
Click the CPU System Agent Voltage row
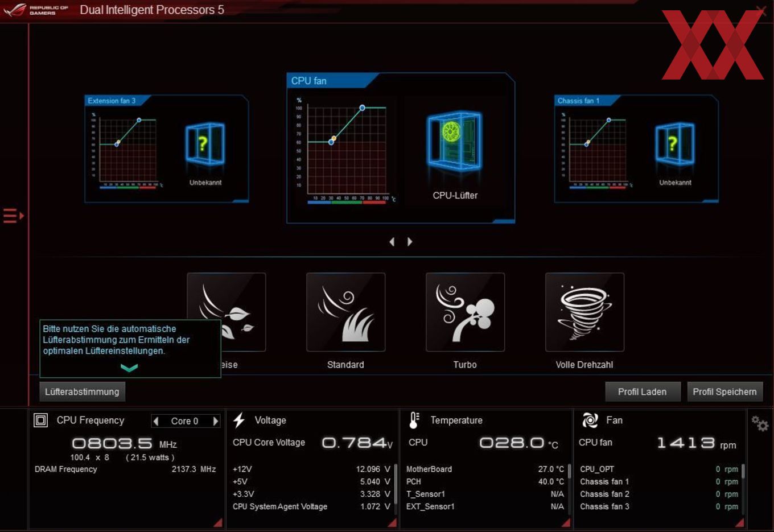311,506
